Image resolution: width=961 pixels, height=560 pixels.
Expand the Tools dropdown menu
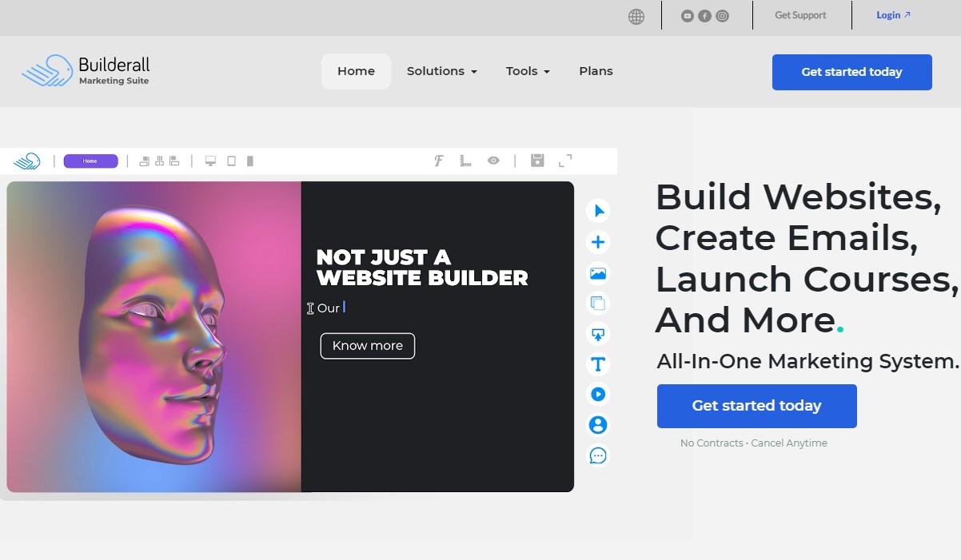coord(528,71)
